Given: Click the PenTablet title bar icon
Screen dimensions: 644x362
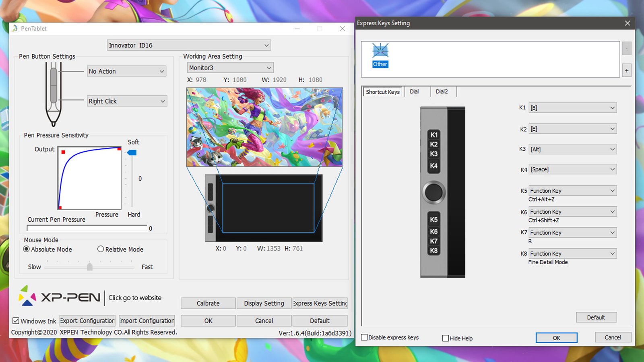Looking at the screenshot, I should [15, 29].
